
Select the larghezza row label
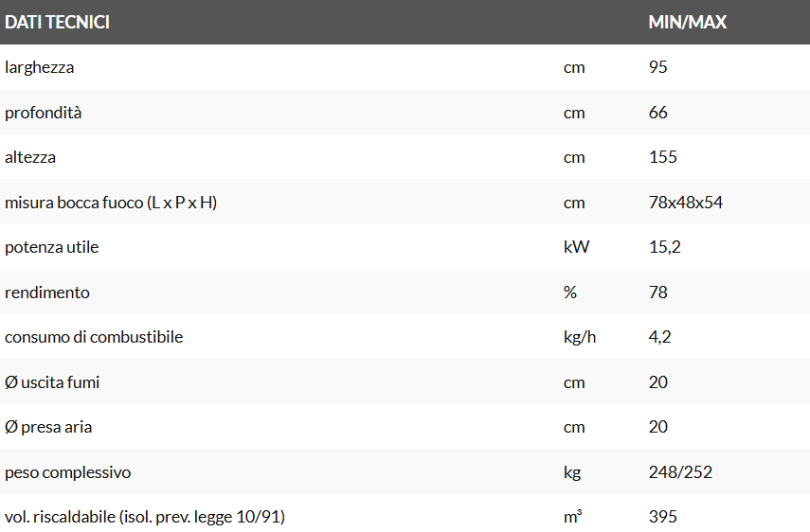40,67
